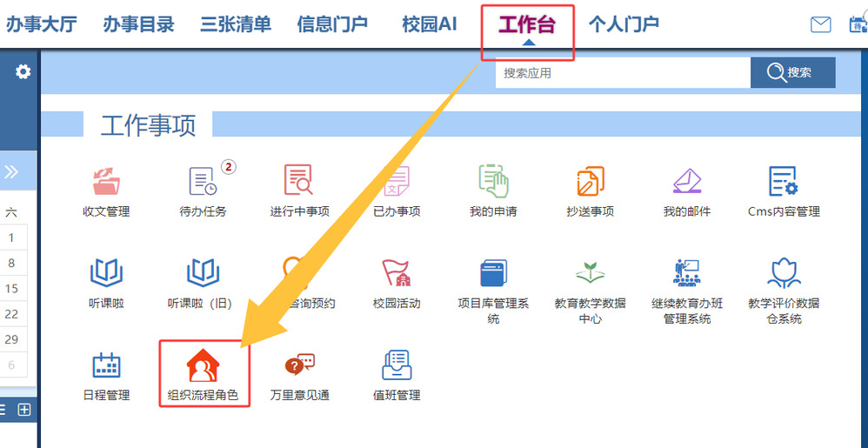
Task: Open 我的申请 application icon
Action: click(493, 182)
